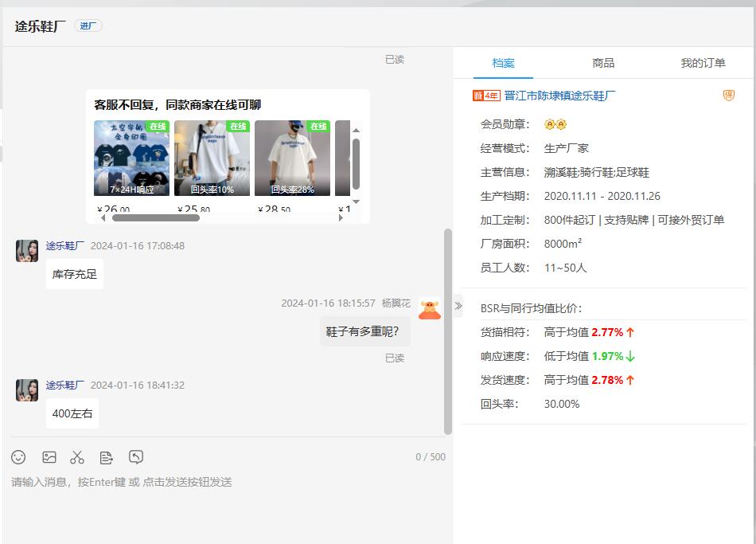Click the 4年 membership badge

(486, 96)
